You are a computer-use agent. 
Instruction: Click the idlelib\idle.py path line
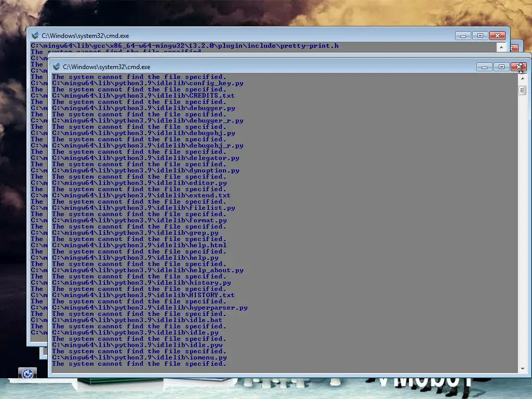coord(135,333)
